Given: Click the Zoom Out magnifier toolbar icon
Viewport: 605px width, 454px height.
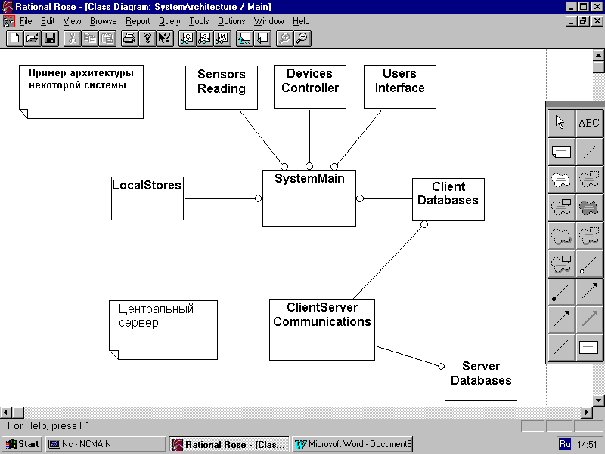Looking at the screenshot, I should [301, 38].
